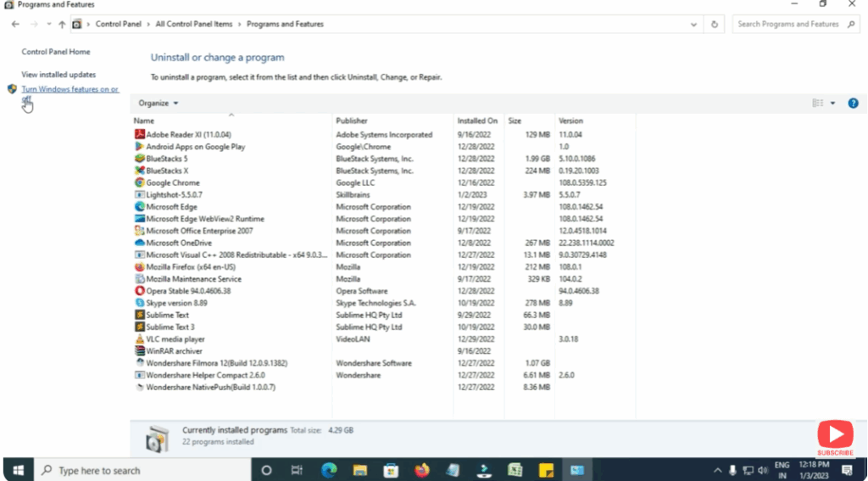Sort by the Installed On column header

pos(477,120)
